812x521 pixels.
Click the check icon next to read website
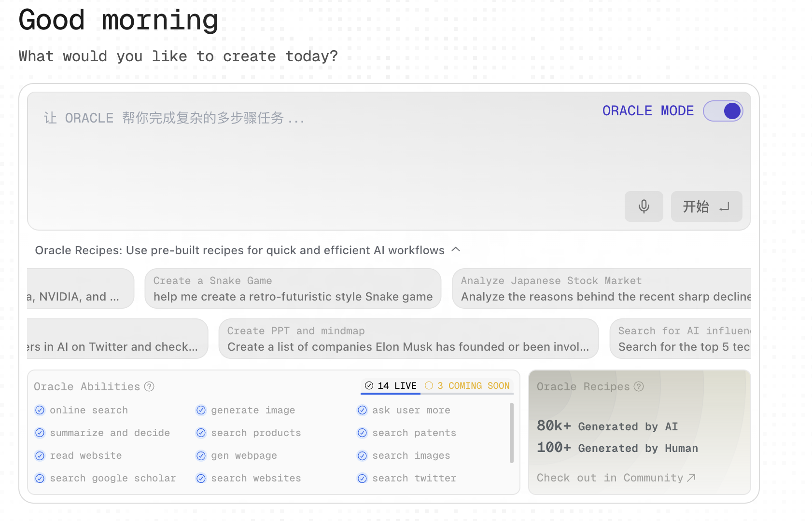(40, 455)
